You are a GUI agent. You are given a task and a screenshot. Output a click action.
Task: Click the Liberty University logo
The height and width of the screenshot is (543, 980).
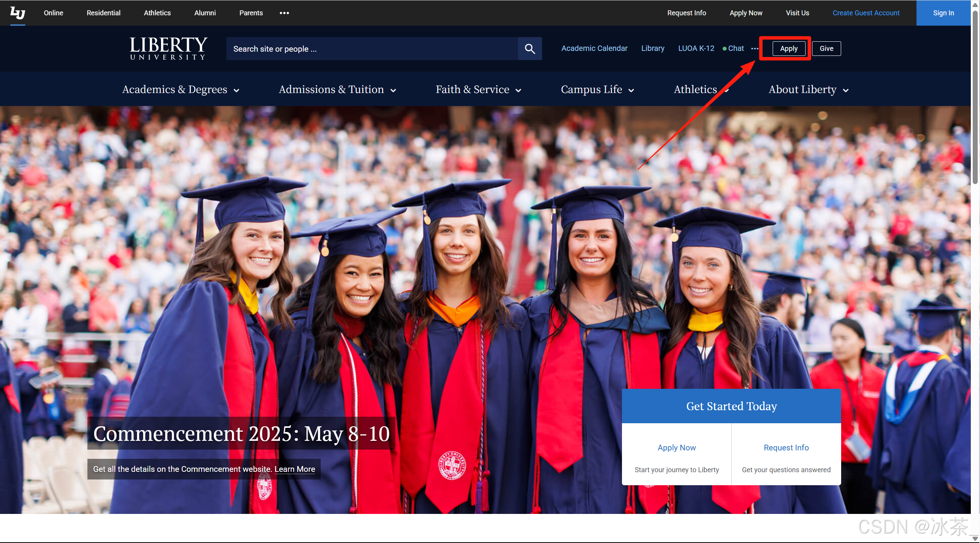[x=168, y=48]
